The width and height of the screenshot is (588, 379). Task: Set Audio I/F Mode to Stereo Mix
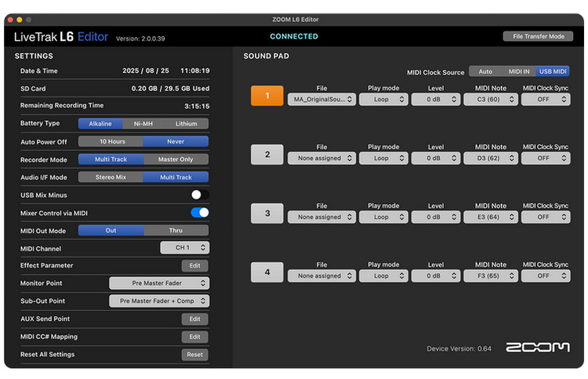click(x=111, y=177)
